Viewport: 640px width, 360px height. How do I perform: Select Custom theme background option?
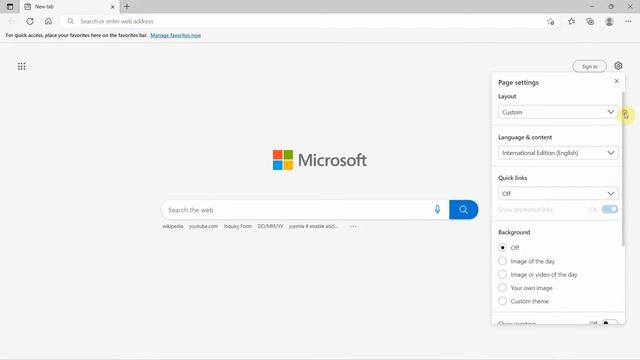pos(502,301)
